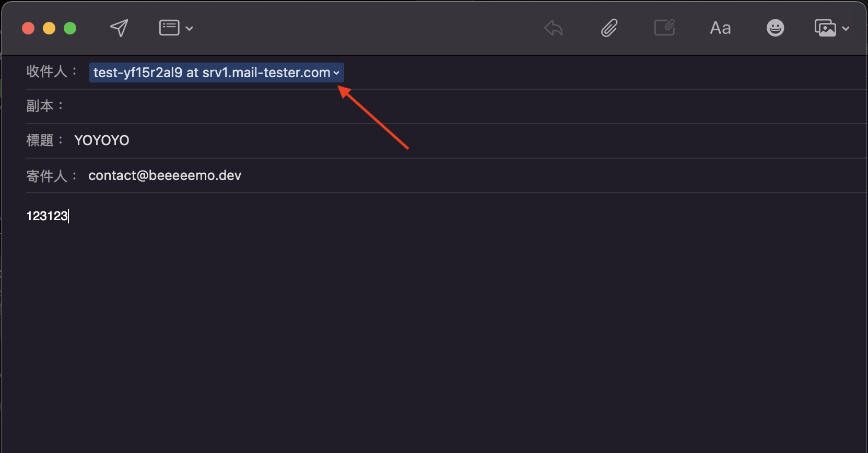Open the recipient token dropdown arrow
This screenshot has height=453, width=868.
coord(336,73)
